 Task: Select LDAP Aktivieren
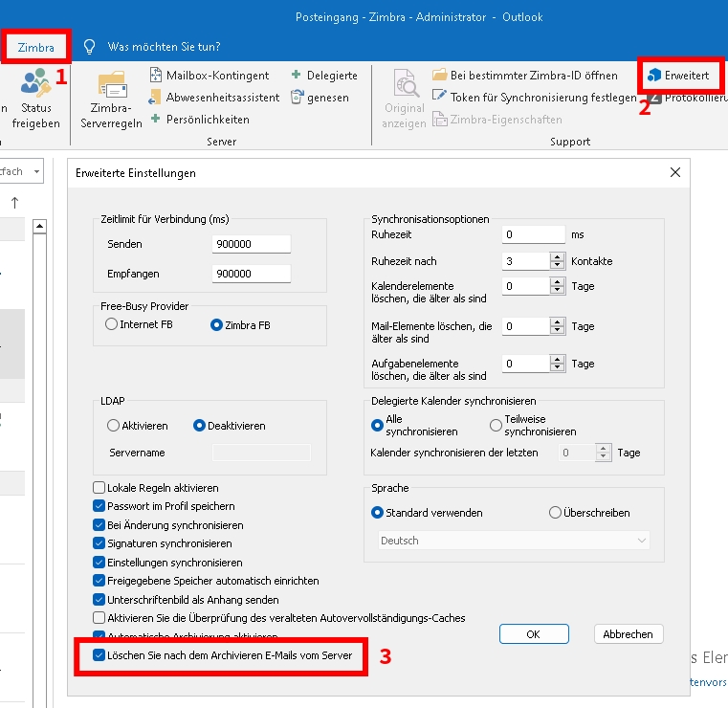113,425
